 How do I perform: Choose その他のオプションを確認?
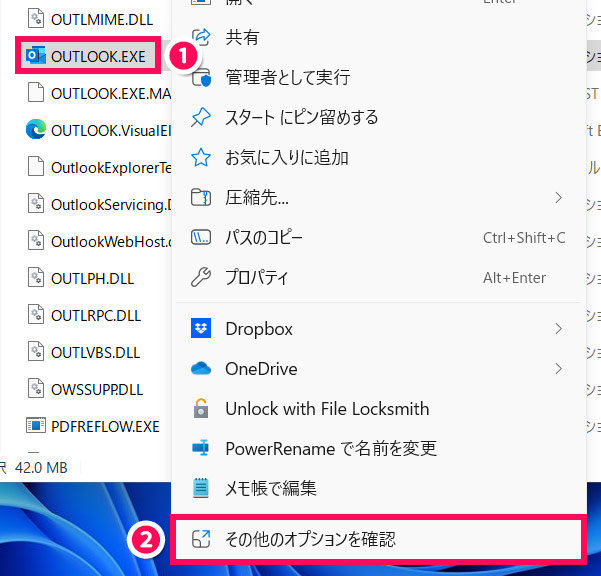coord(379,539)
